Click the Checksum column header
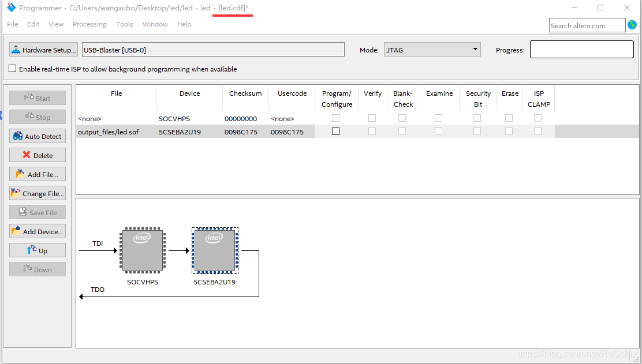The height and width of the screenshot is (364, 642). point(245,98)
